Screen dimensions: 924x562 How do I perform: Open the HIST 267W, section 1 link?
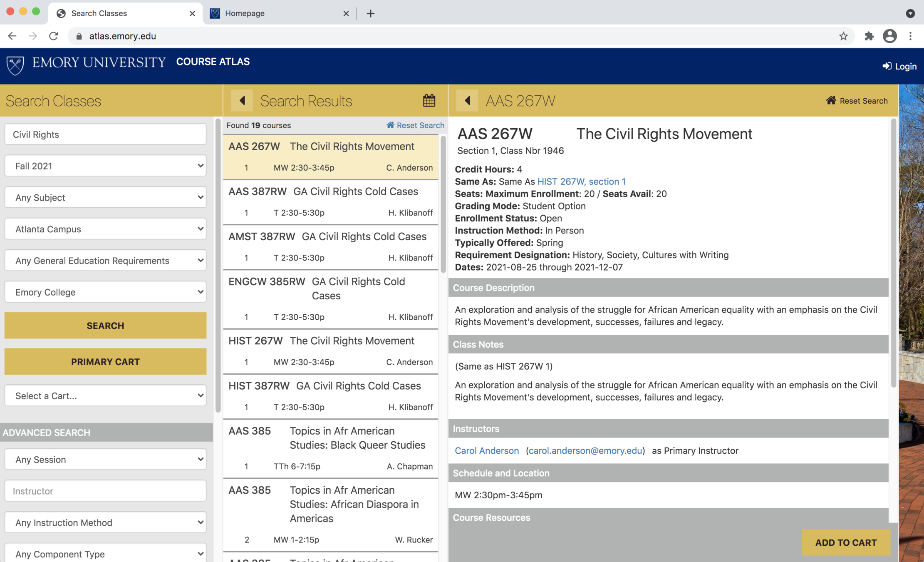[x=581, y=182]
